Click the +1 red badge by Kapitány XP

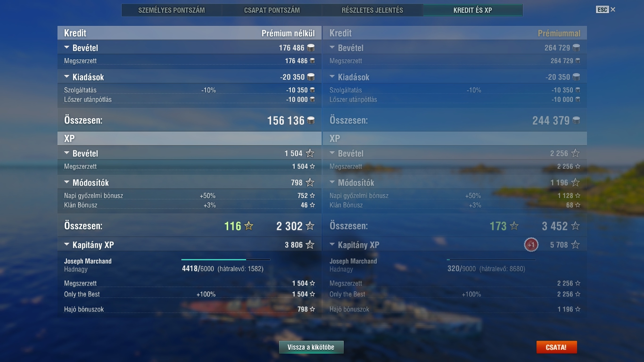(x=531, y=245)
